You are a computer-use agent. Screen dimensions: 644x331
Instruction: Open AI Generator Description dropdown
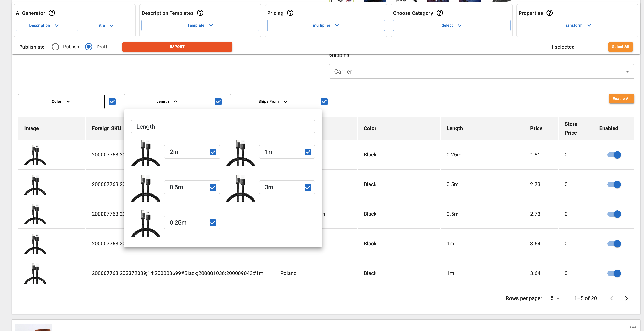coord(44,25)
